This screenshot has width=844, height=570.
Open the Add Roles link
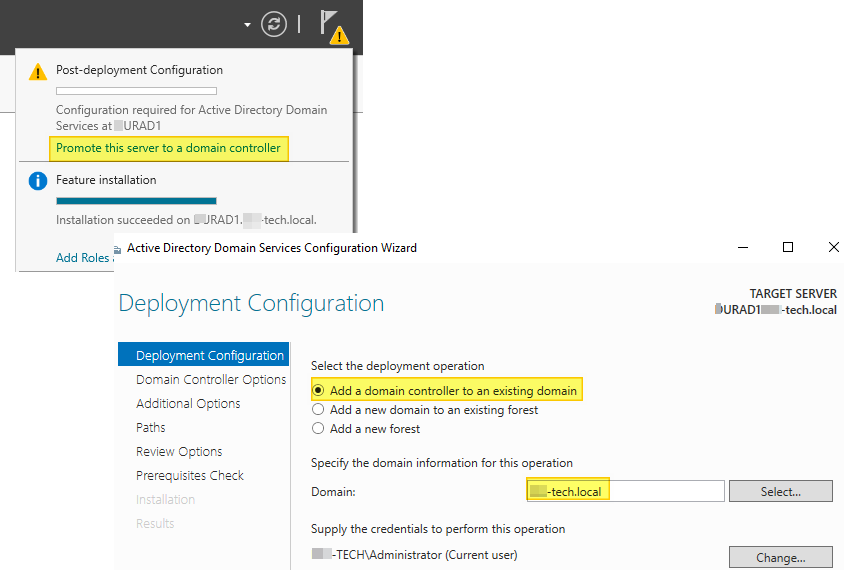[x=85, y=258]
